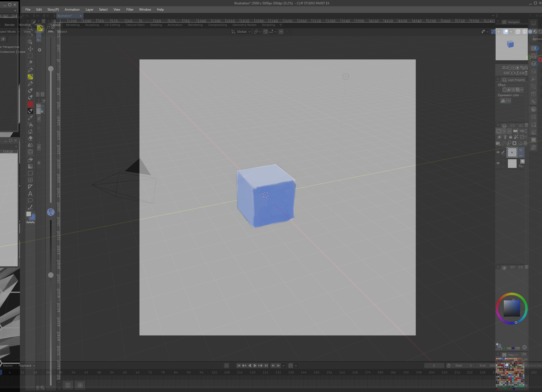This screenshot has width=542, height=392.
Task: Select the Auto select magic wand tool
Action: [x=30, y=62]
